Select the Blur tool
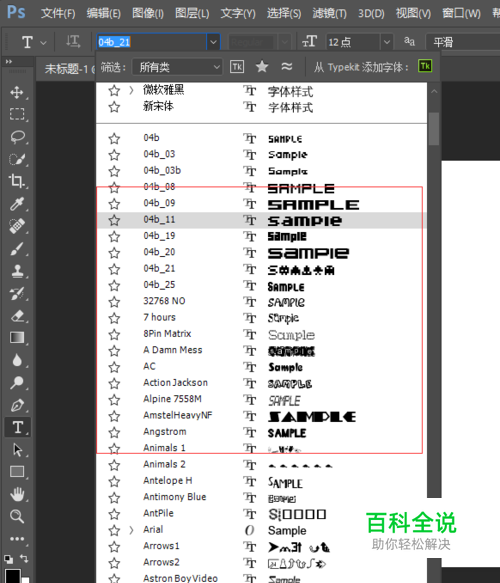The image size is (500, 583). (17, 360)
